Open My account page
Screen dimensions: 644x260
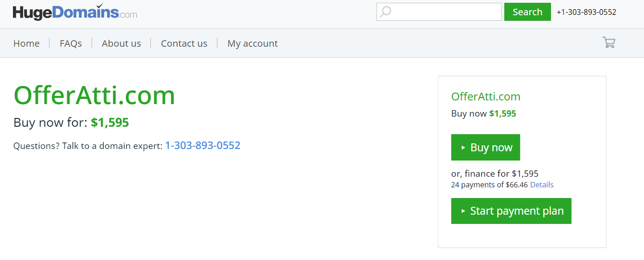coord(253,43)
